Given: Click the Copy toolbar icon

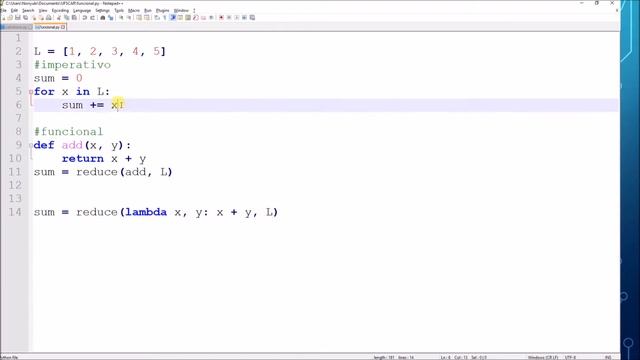Looking at the screenshot, I should click(67, 18).
